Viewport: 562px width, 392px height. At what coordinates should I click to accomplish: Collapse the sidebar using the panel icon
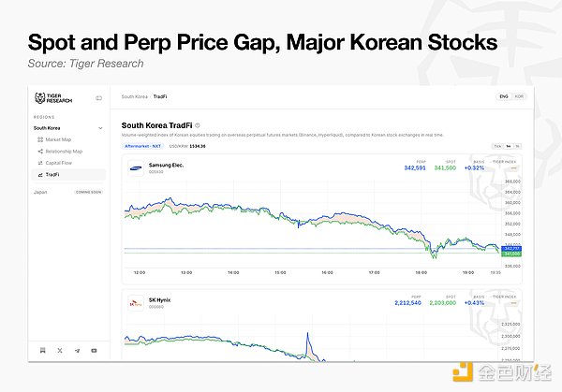[x=99, y=98]
